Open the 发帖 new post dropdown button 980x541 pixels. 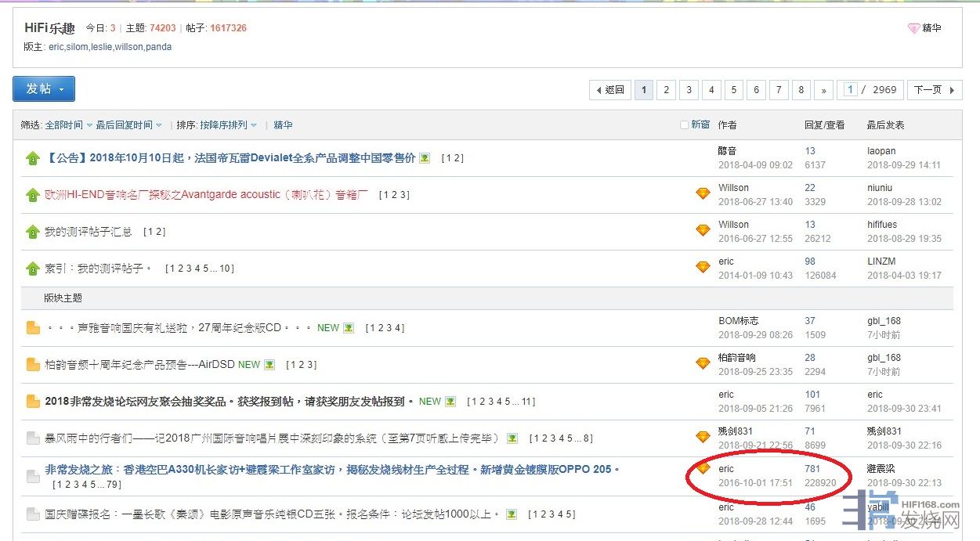[44, 89]
